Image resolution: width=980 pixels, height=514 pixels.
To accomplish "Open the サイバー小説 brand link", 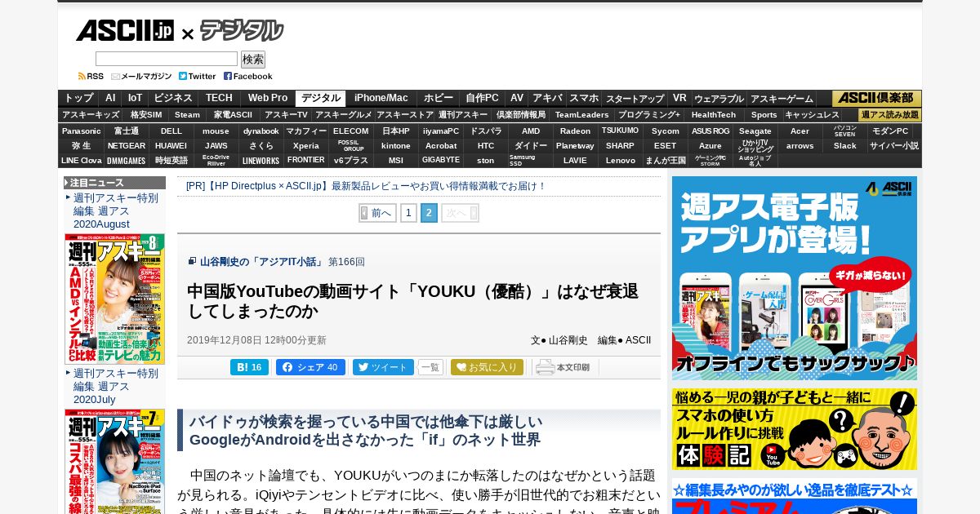I will click(x=894, y=145).
